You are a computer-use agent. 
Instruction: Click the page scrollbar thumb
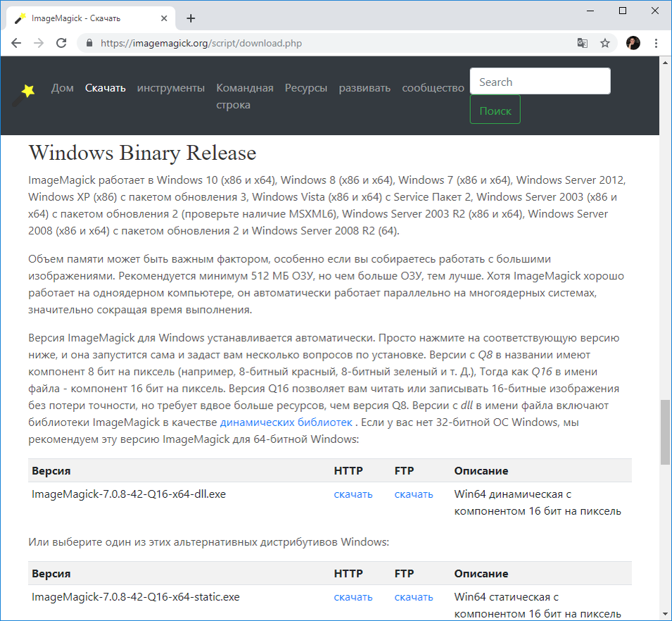(x=665, y=432)
